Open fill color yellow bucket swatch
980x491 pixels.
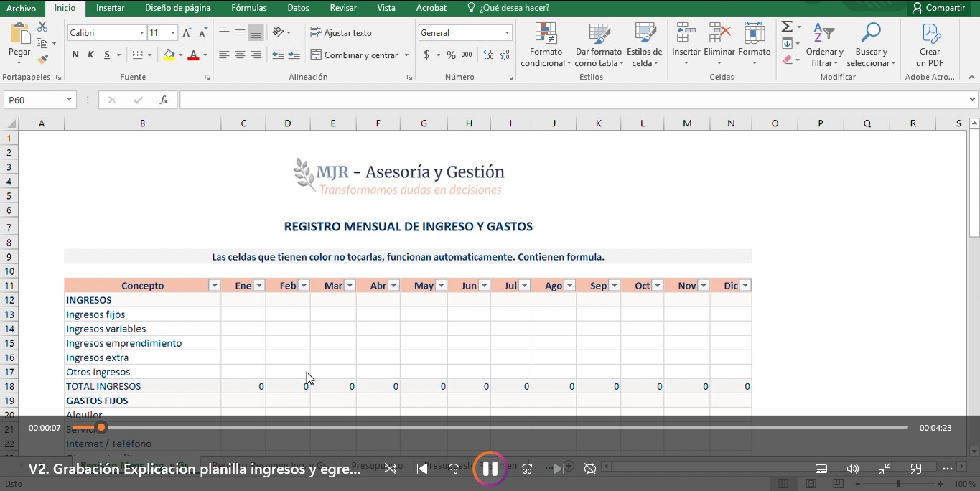169,55
